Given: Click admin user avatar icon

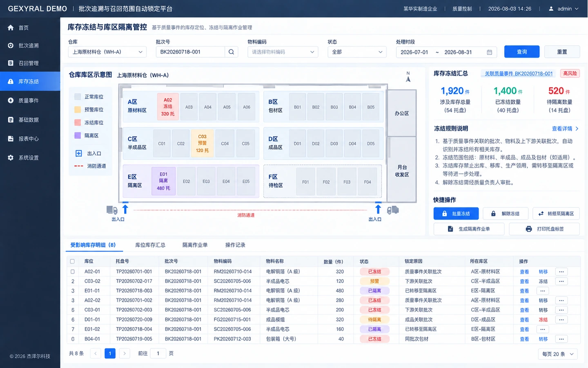Looking at the screenshot, I should point(551,9).
